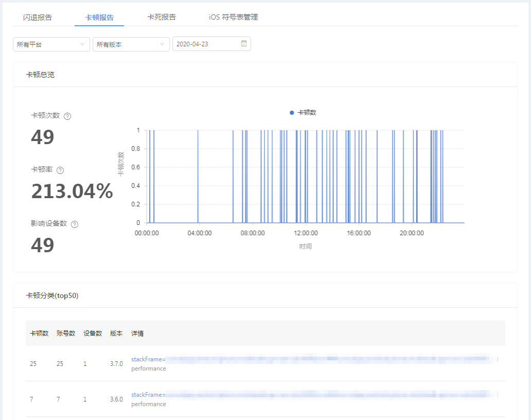Click the 卡顿分类(top50) section title
The image size is (531, 420).
[x=52, y=295]
